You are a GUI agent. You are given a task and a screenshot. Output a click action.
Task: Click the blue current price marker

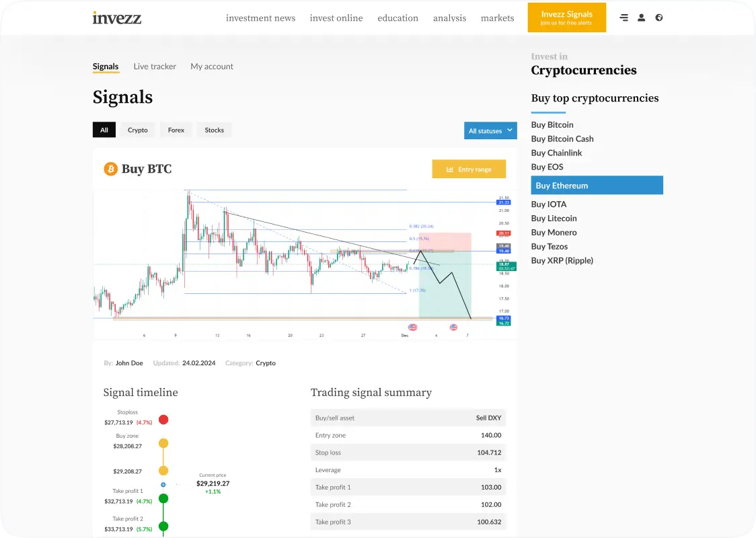[163, 484]
